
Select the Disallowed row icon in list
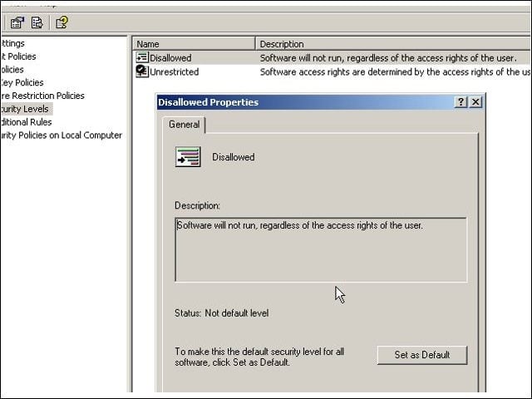click(142, 57)
